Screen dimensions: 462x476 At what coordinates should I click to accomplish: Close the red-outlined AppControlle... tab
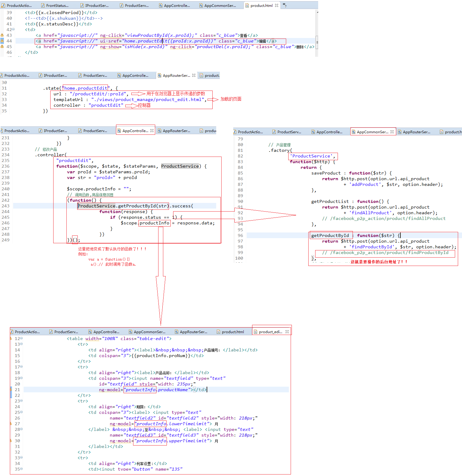click(x=152, y=131)
